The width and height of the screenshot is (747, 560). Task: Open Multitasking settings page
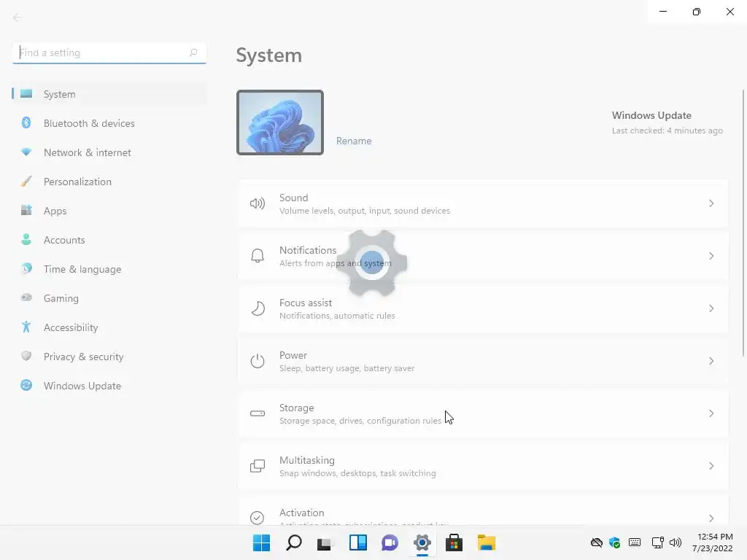pyautogui.click(x=484, y=466)
